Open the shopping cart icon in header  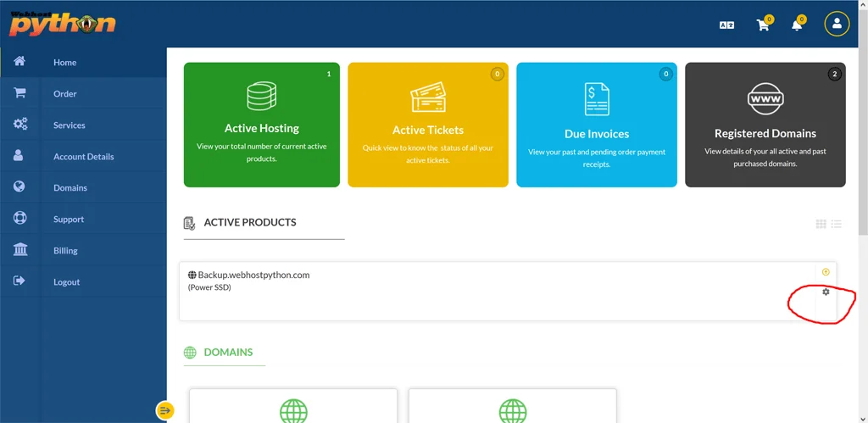[763, 25]
